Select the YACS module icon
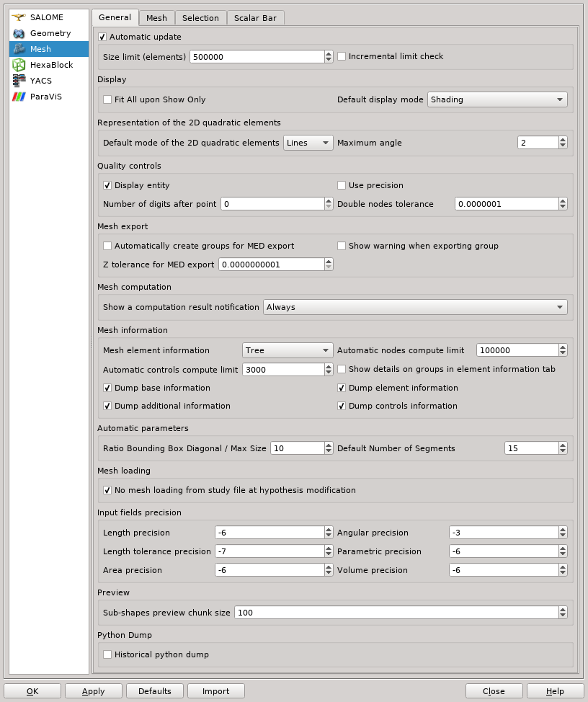Viewport: 588px width, 702px height. (19, 81)
